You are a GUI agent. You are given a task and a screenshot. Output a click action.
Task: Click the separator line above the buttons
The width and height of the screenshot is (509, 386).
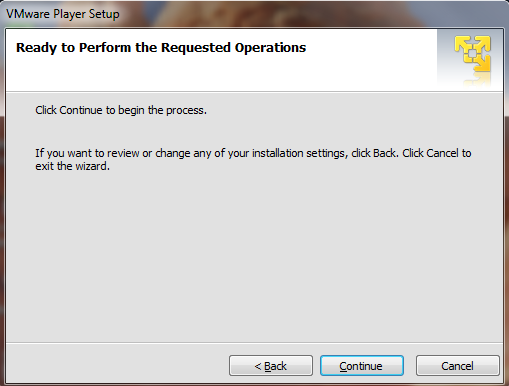(x=254, y=342)
